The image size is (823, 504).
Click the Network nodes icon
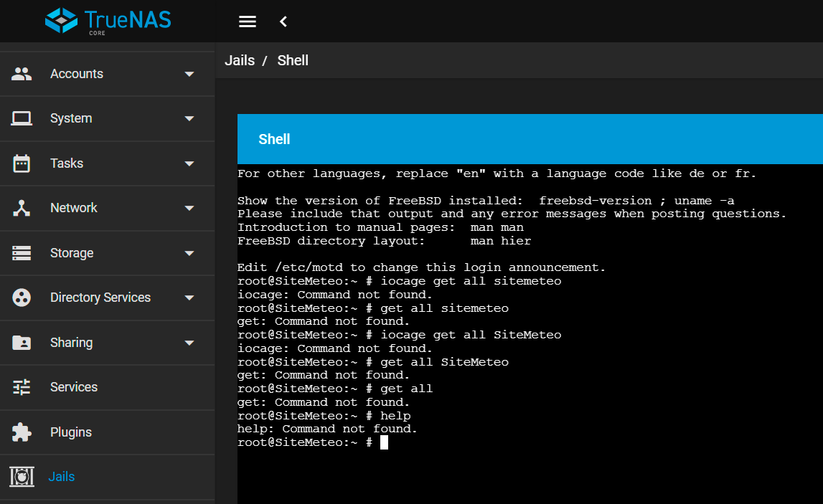pyautogui.click(x=22, y=208)
